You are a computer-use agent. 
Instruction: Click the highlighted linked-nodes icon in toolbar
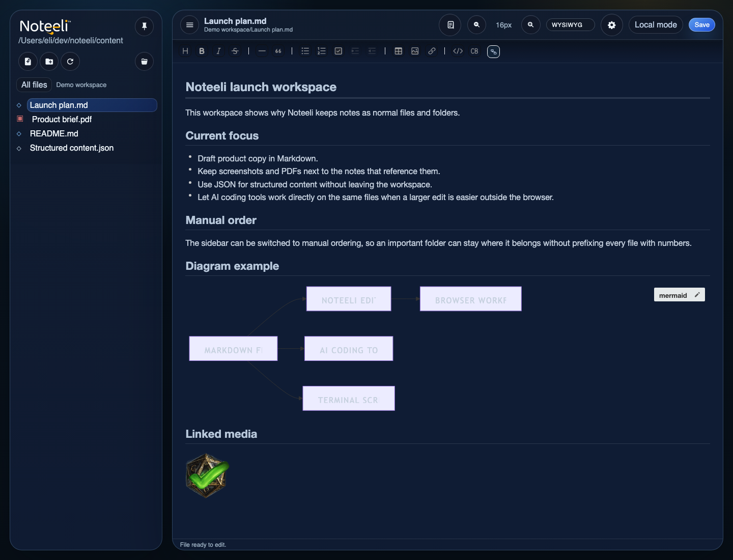tap(493, 51)
